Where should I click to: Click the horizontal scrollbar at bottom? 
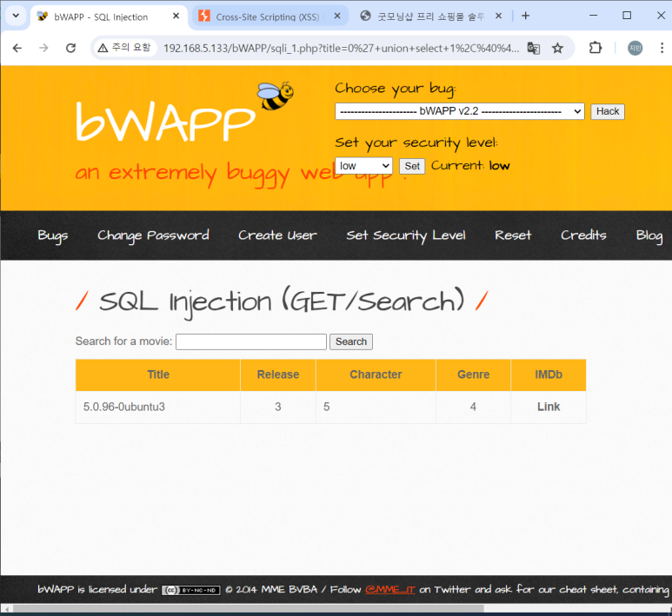point(248,609)
